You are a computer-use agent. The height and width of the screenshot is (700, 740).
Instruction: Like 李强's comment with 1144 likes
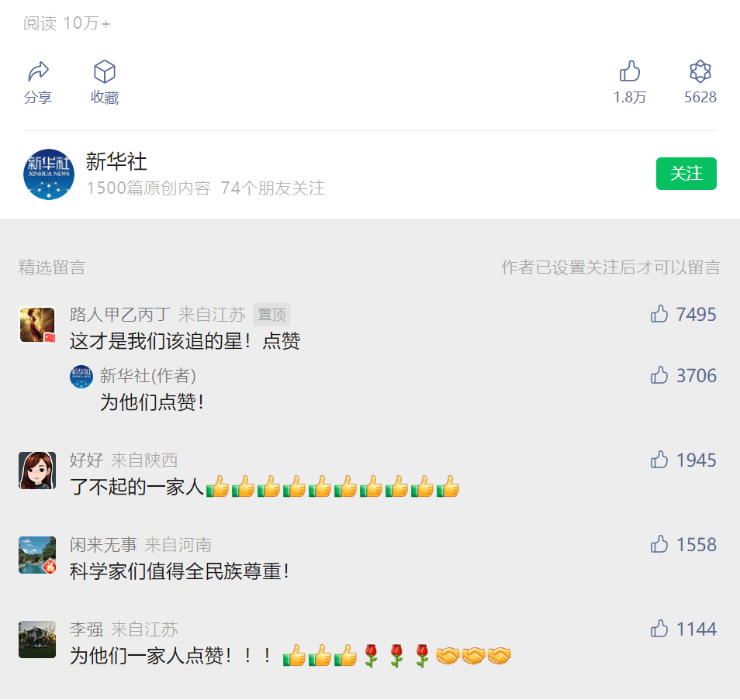(x=659, y=629)
